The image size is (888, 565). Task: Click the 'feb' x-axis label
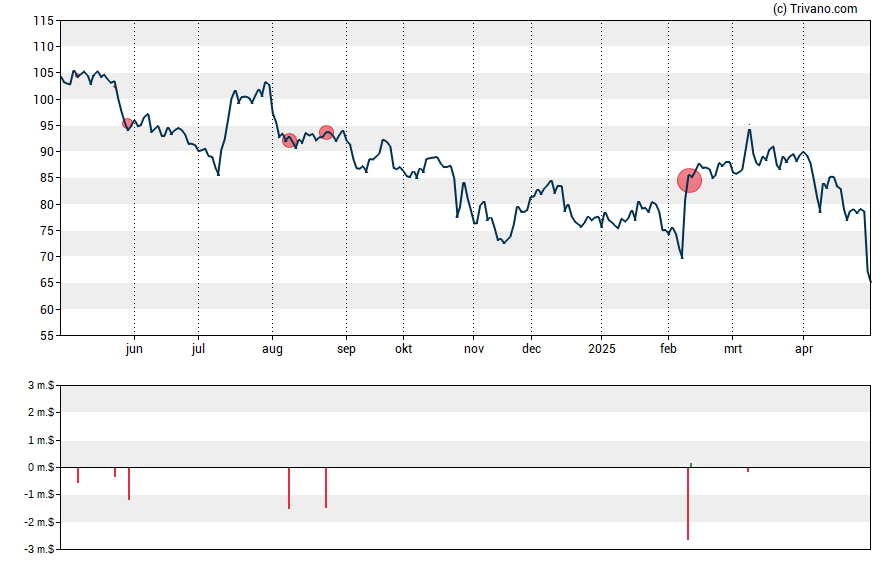pos(668,349)
